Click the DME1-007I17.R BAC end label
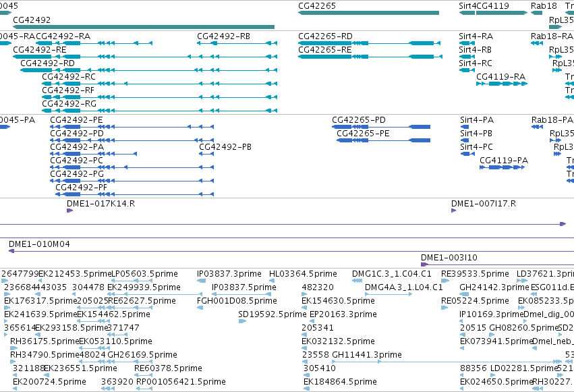Viewport: 574px width, 392px height. [x=484, y=204]
